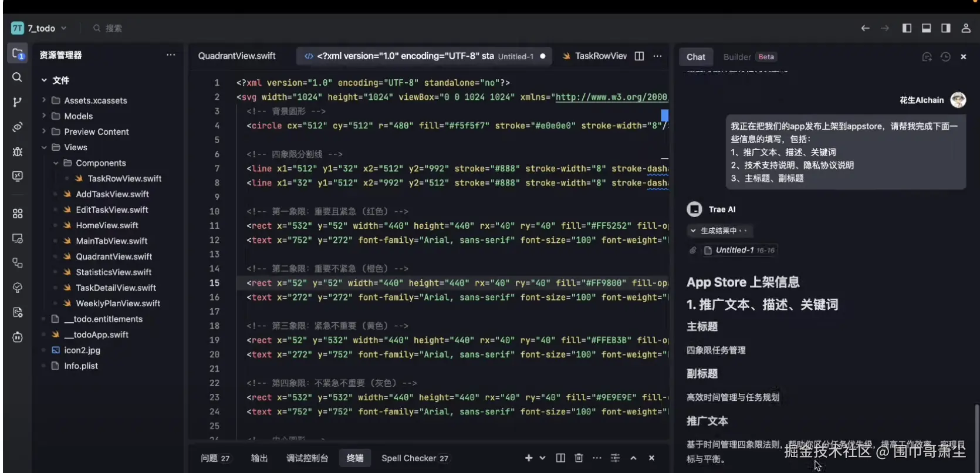Switch to the QuadrantView.swift tab
This screenshot has width=980, height=473.
tap(237, 56)
